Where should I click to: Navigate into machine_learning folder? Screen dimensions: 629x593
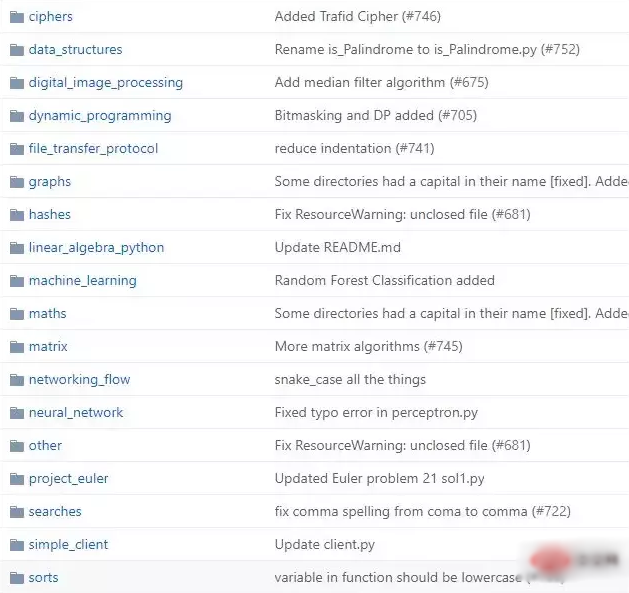coord(83,281)
